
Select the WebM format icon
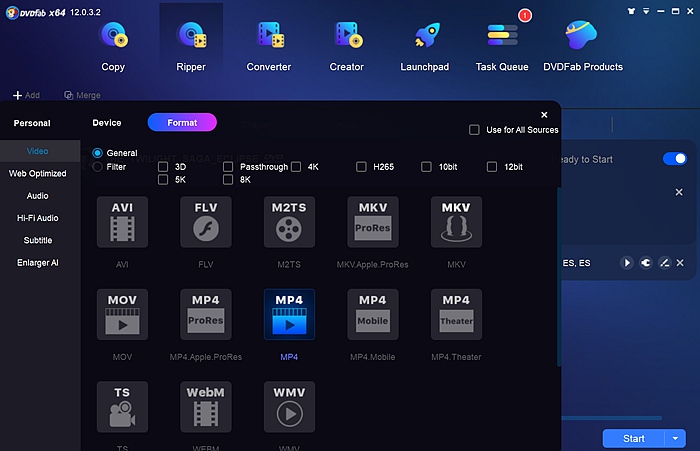tap(206, 406)
